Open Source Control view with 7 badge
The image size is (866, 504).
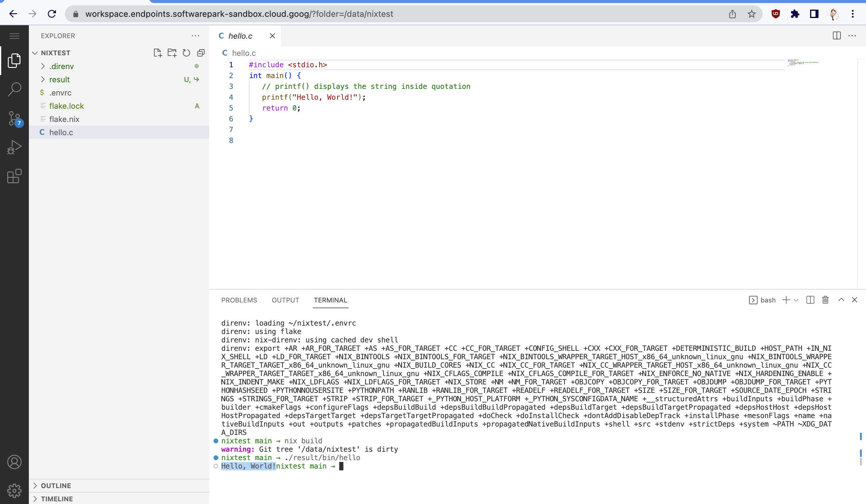(x=14, y=119)
